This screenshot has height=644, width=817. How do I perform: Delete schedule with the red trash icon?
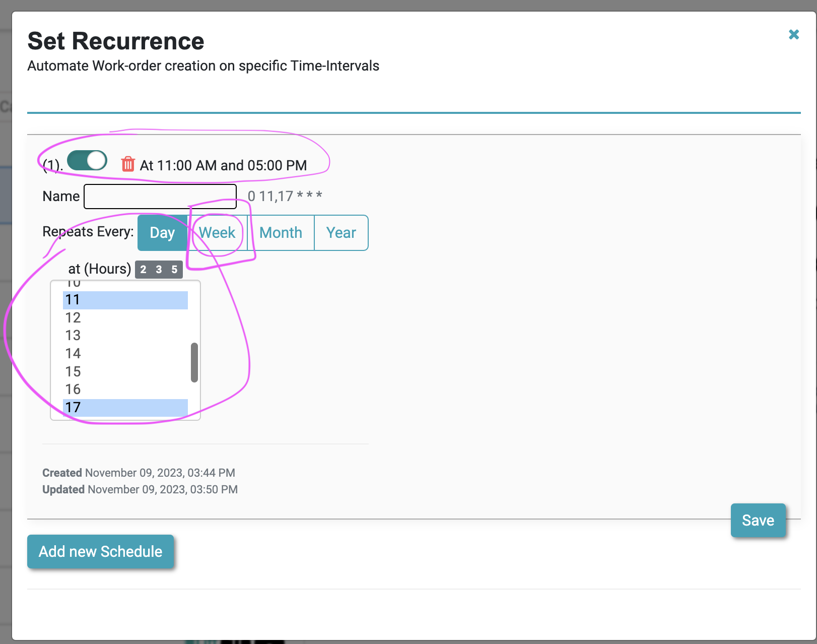coord(128,164)
